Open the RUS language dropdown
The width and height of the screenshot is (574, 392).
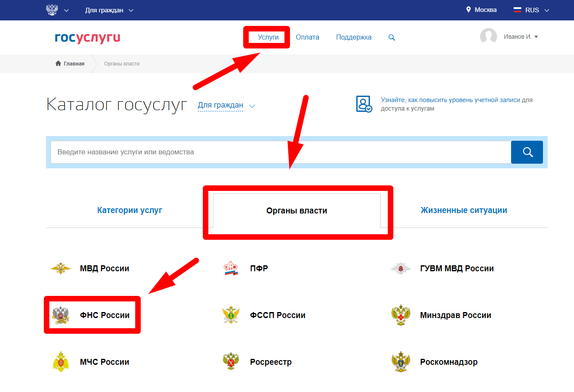(537, 10)
